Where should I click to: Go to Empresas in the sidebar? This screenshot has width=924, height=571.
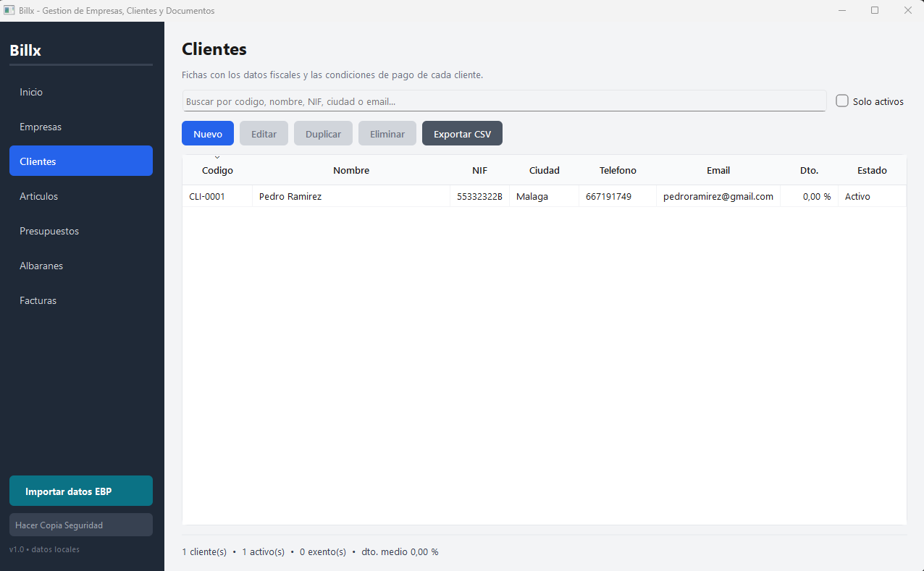[x=81, y=127]
